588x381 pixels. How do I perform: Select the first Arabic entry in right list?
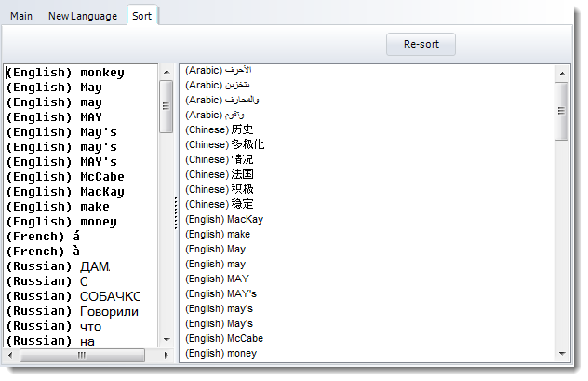(219, 70)
